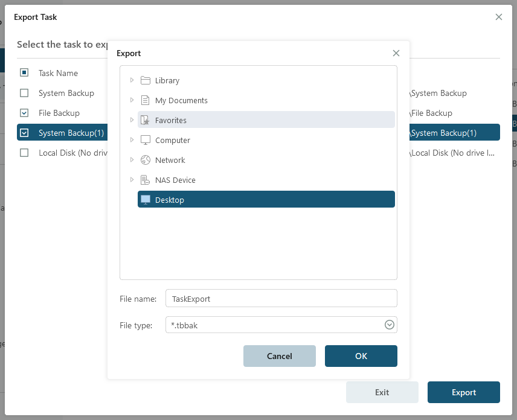Open the File type dropdown
517x420 pixels.
point(390,325)
